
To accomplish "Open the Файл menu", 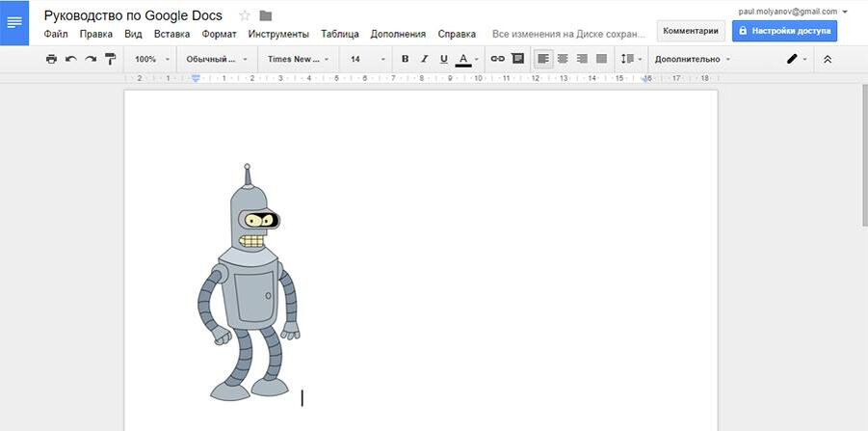I will pos(56,34).
